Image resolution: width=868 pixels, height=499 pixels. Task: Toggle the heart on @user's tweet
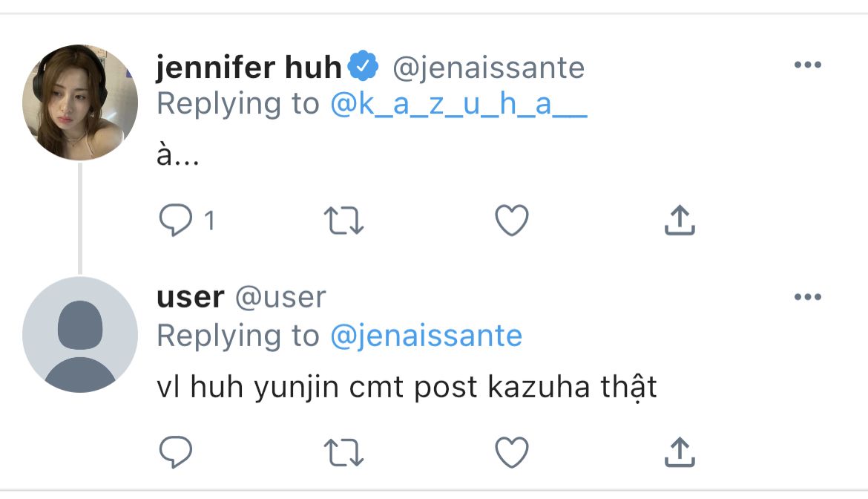pyautogui.click(x=512, y=451)
